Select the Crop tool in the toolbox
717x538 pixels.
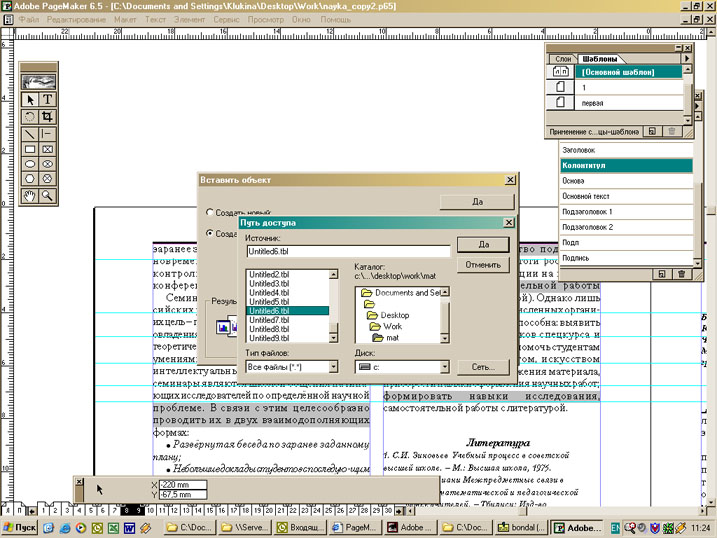click(48, 117)
